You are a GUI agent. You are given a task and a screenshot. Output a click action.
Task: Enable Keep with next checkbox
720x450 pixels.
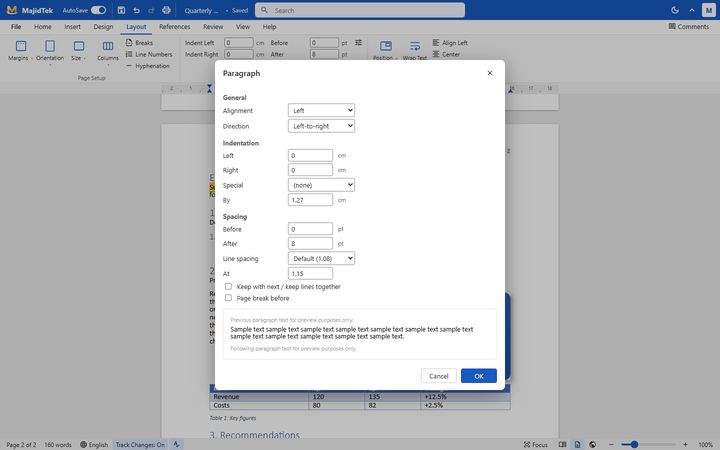click(x=228, y=286)
